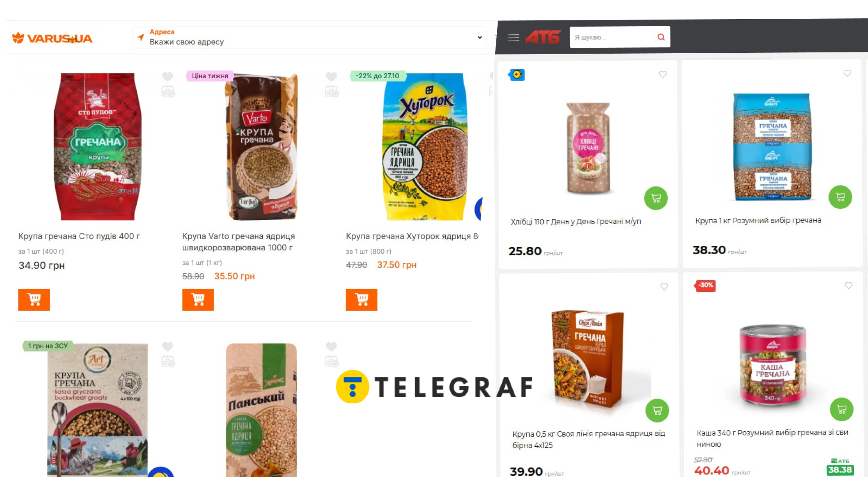The height and width of the screenshot is (477, 868).
Task: Open ATB logo home link
Action: click(543, 37)
